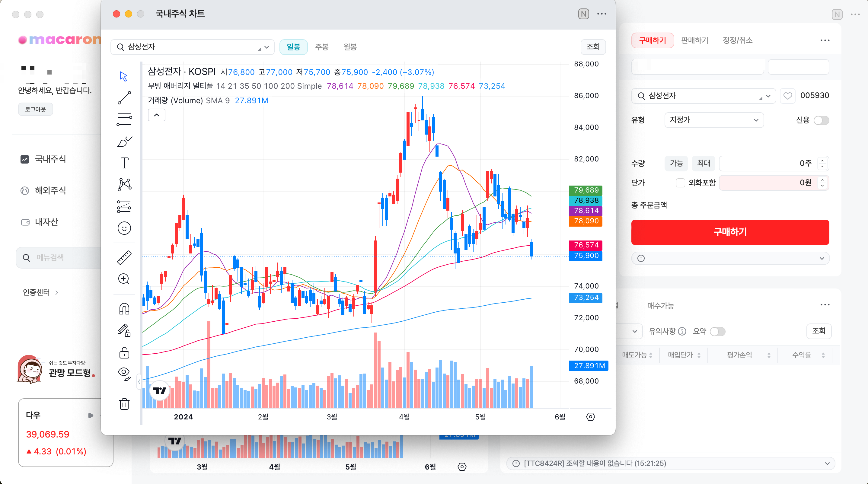868x484 pixels.
Task: Open order panel more options menu
Action: [x=825, y=40]
